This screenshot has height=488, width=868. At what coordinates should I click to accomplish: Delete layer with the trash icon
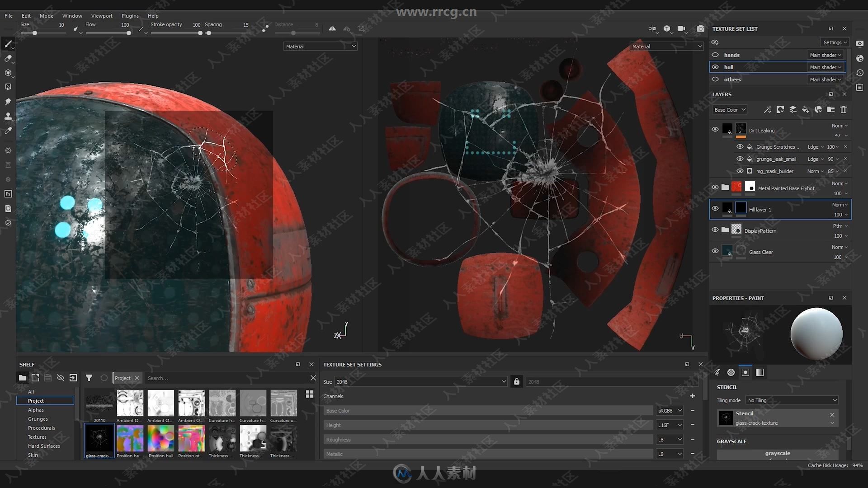pyautogui.click(x=843, y=110)
